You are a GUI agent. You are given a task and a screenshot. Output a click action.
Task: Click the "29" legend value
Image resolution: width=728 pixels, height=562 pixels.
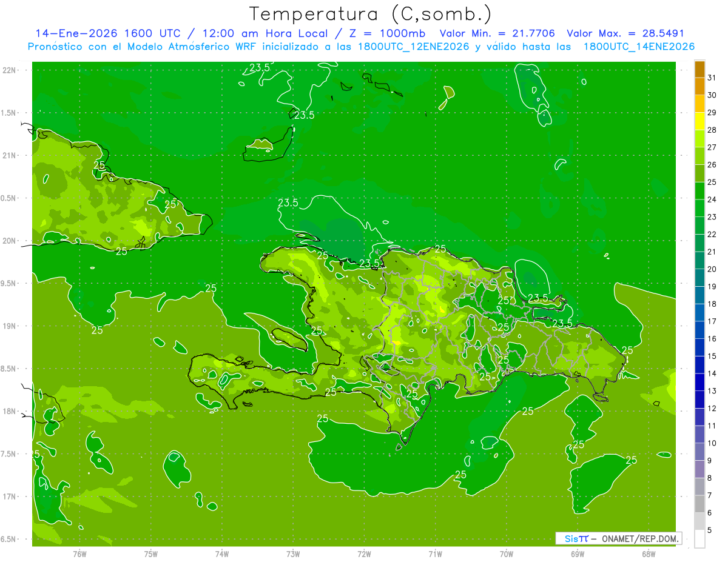(x=712, y=112)
